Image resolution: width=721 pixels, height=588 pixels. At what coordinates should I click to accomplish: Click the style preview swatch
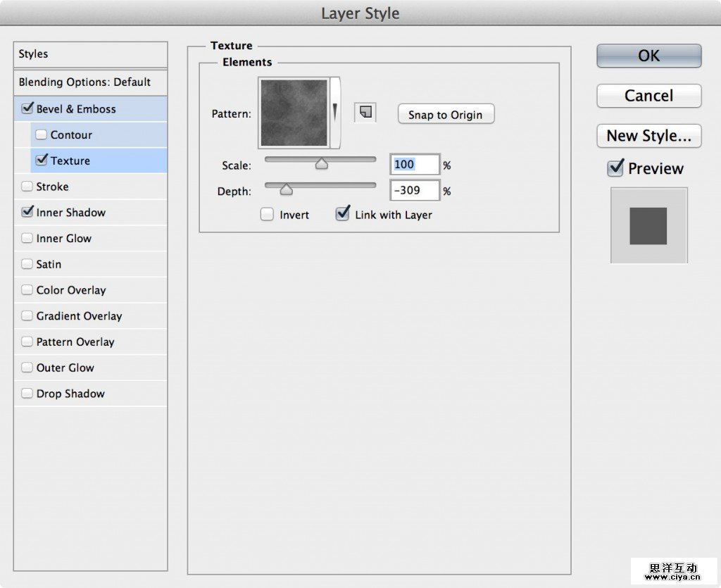coord(648,226)
